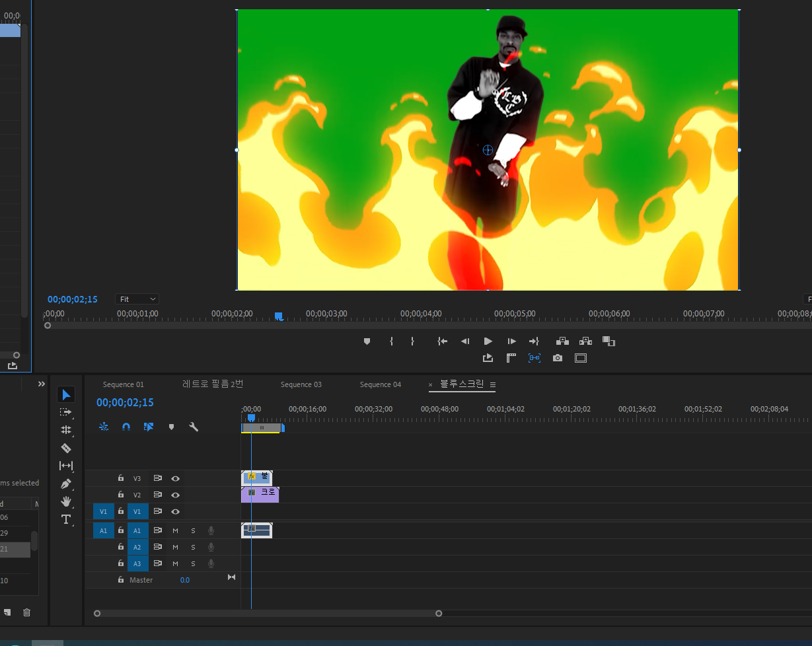Select the Selection (arrow) tool

[x=66, y=395]
